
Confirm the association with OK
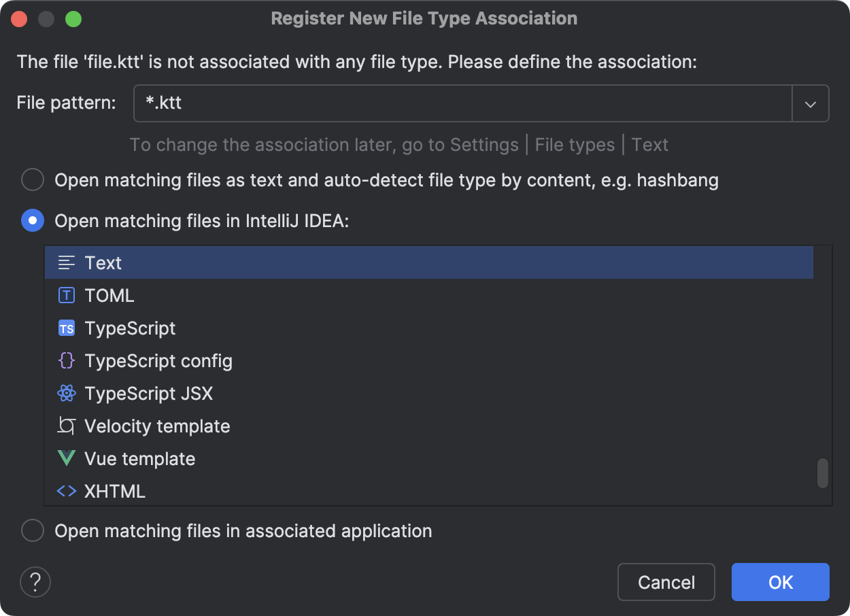click(x=780, y=582)
